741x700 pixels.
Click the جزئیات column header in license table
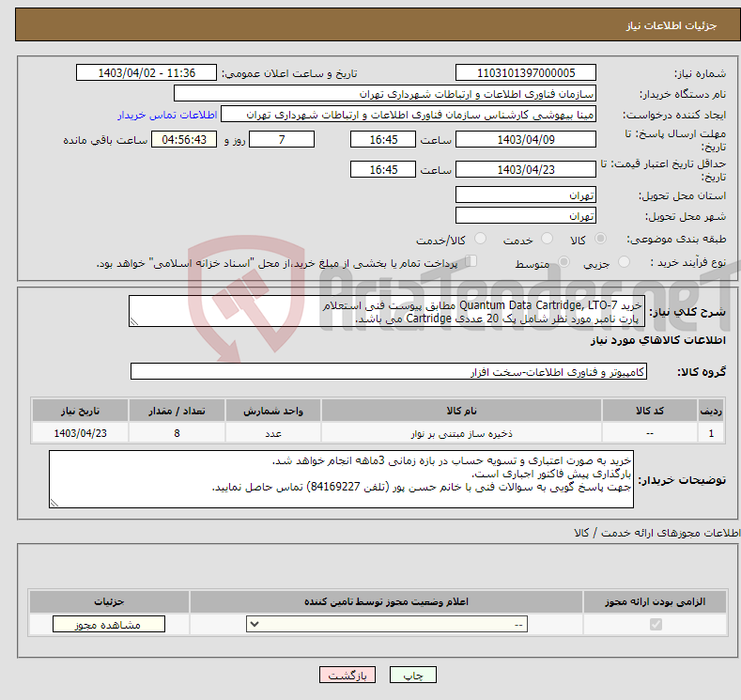click(109, 601)
